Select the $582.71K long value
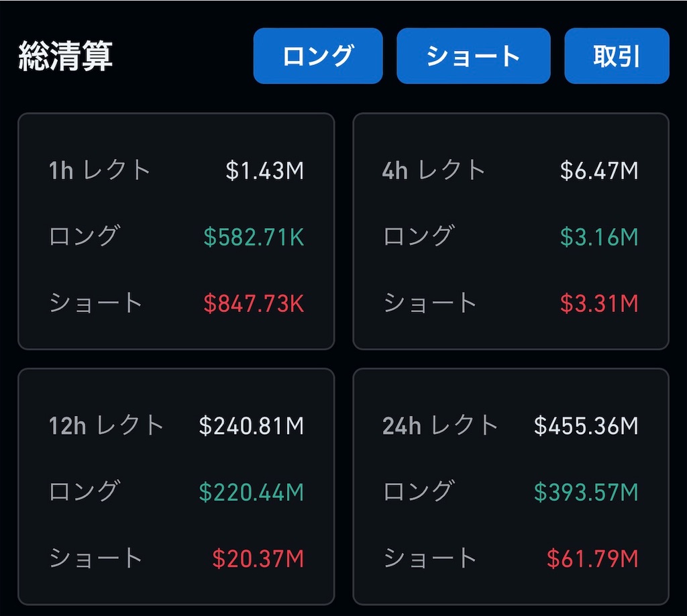The width and height of the screenshot is (687, 616). pyautogui.click(x=254, y=237)
